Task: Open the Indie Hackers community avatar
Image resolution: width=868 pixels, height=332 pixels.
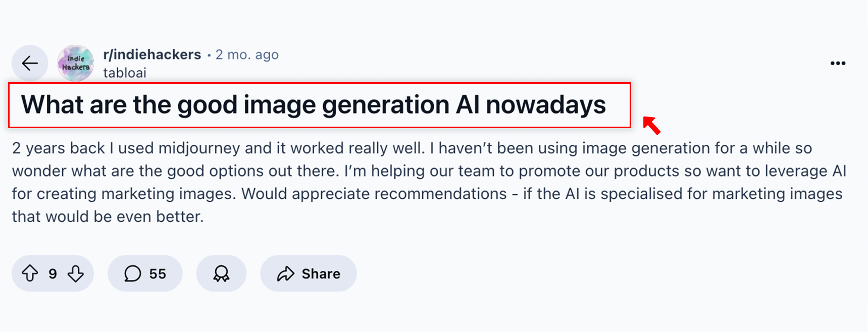Action: [x=76, y=63]
